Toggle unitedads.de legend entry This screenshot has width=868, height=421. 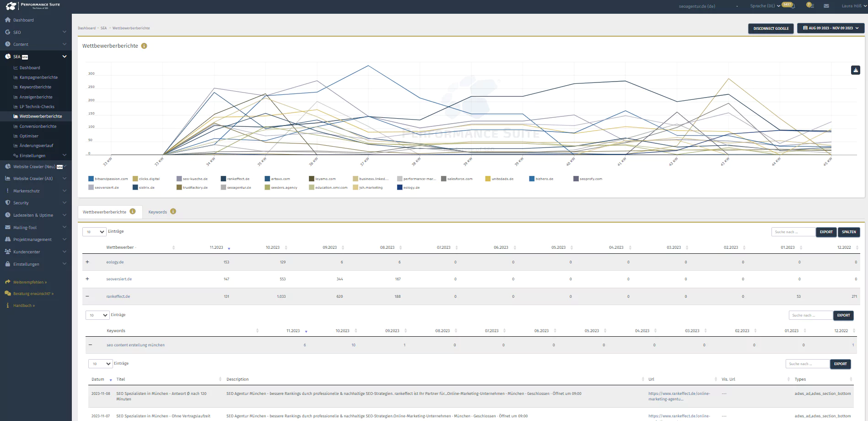499,179
